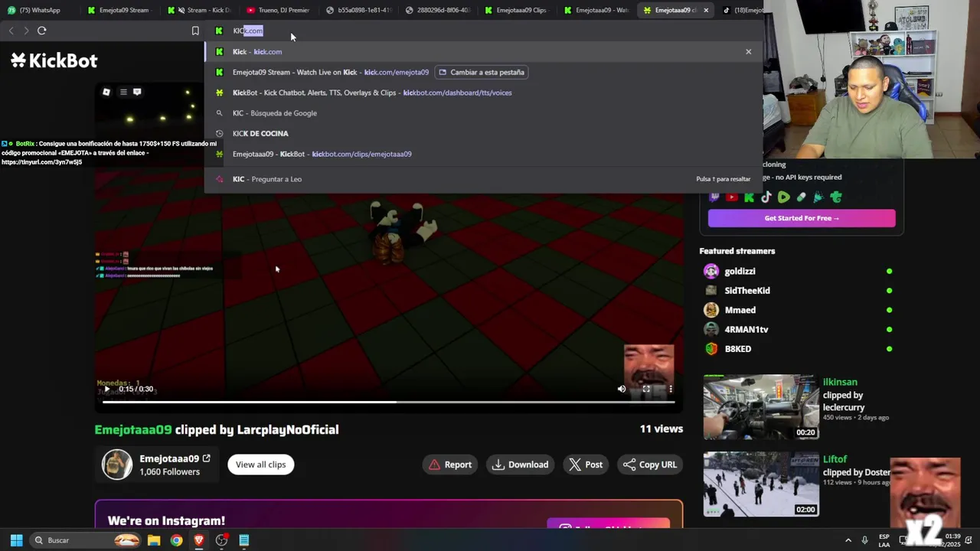The width and height of the screenshot is (980, 551).
Task: Click Emejotaaa09's avatar below the clip
Action: tap(117, 465)
